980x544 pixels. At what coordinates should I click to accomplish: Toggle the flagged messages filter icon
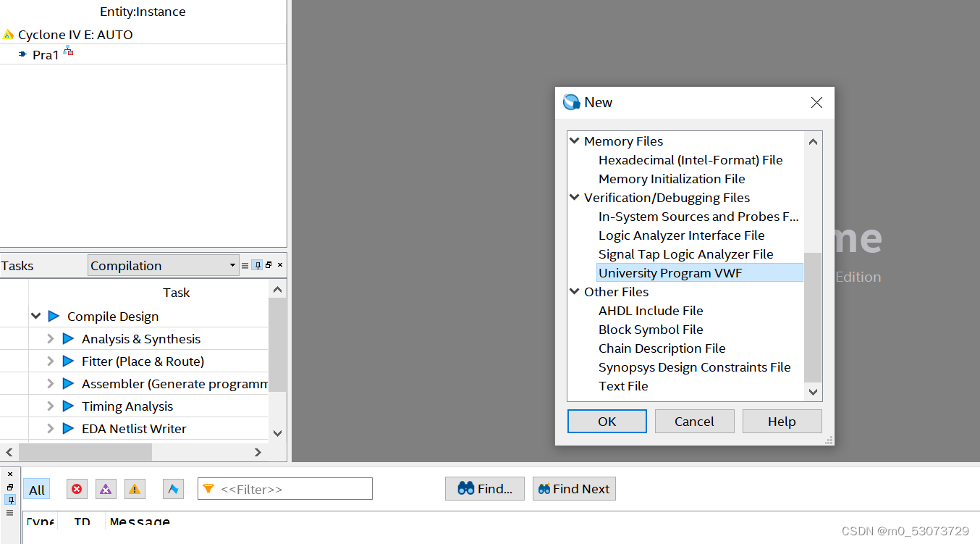[x=173, y=489]
